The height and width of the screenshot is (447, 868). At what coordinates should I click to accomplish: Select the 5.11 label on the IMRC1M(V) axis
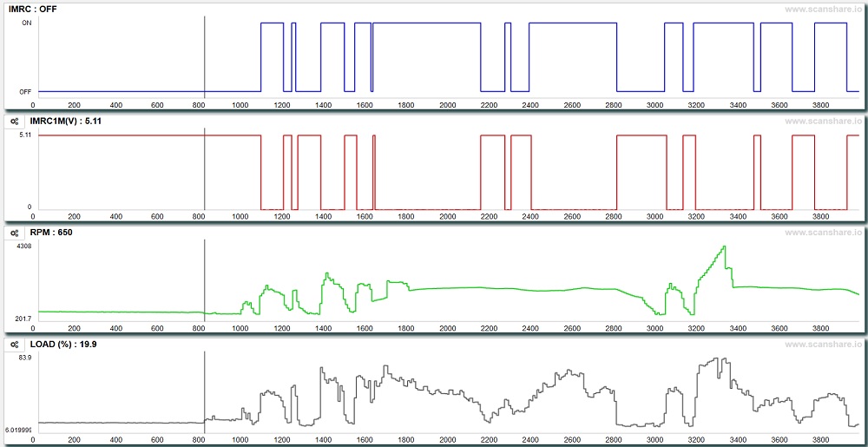tap(23, 135)
